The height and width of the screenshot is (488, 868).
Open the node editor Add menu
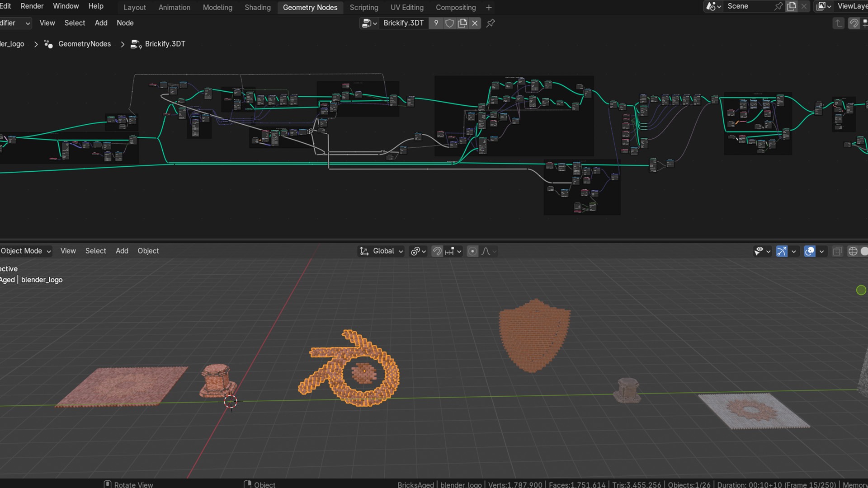coord(101,23)
